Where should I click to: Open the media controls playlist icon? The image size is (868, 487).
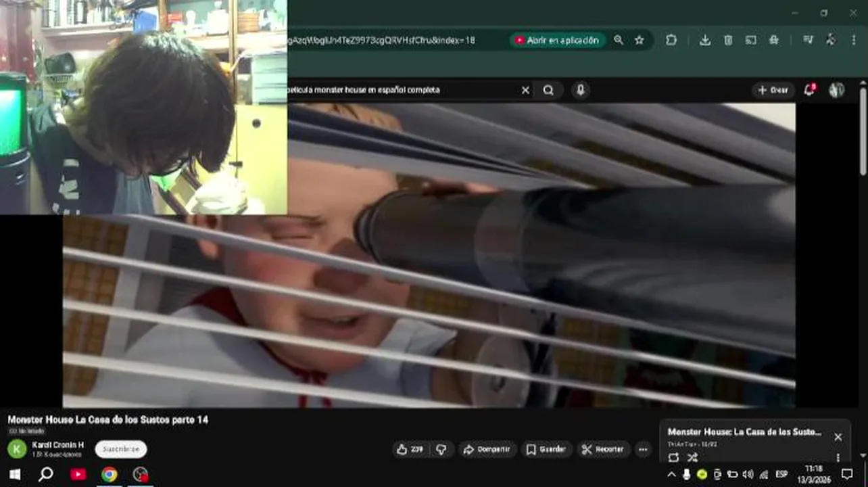pyautogui.click(x=807, y=41)
